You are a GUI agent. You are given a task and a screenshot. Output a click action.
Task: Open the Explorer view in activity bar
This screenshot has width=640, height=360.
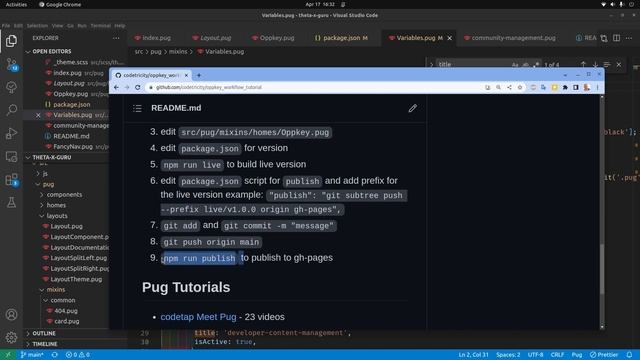(11, 41)
